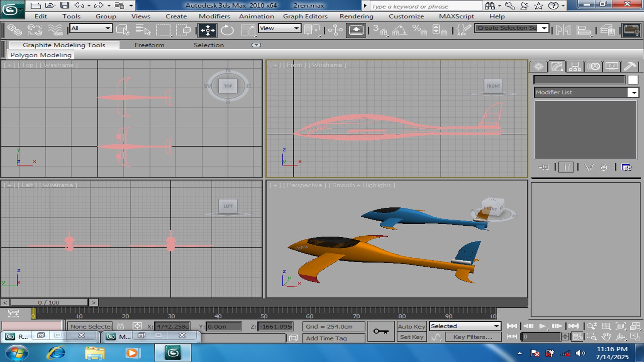Toggle Angle Snap
The height and width of the screenshot is (362, 644).
click(399, 30)
